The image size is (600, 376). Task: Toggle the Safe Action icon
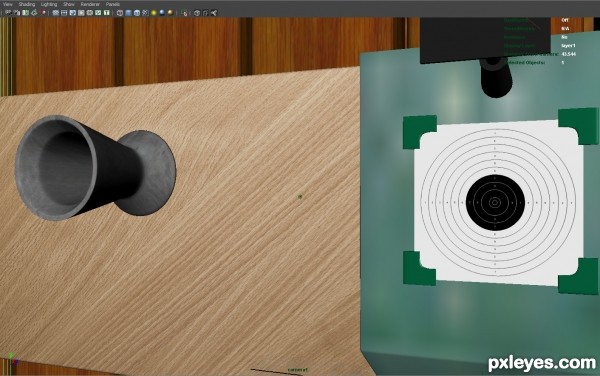click(98, 13)
